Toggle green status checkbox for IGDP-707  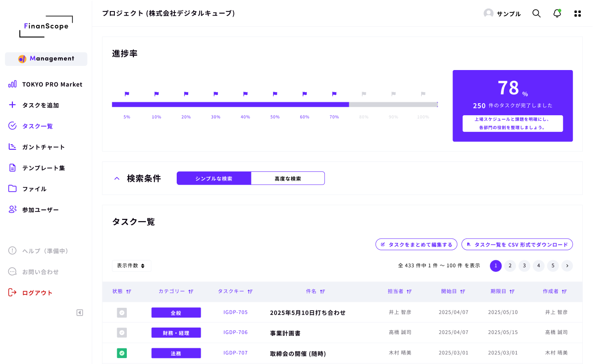pyautogui.click(x=122, y=353)
